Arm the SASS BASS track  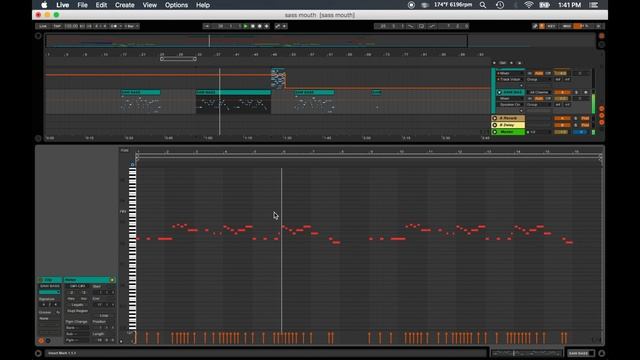tap(586, 92)
